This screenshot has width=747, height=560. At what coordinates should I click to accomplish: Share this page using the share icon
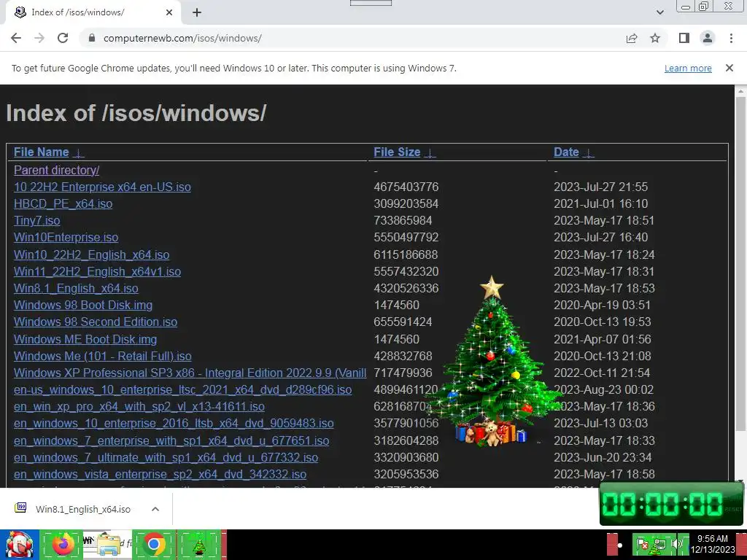pos(632,38)
